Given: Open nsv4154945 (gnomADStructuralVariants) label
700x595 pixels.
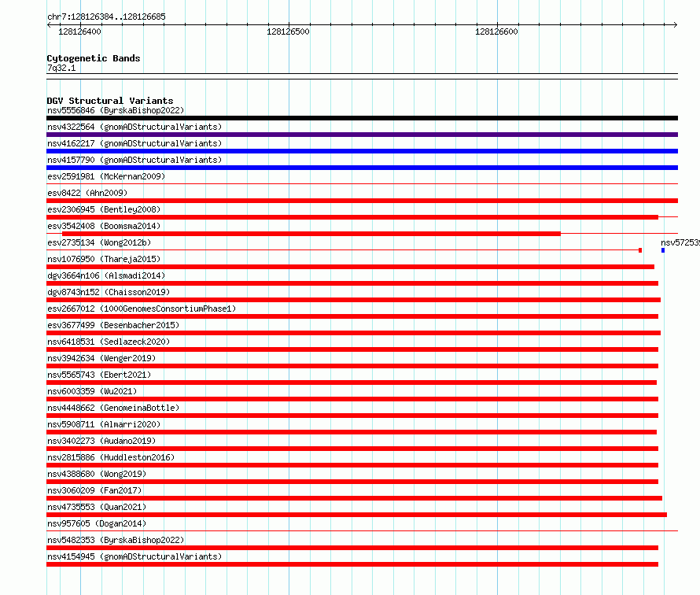Looking at the screenshot, I should (x=134, y=556).
